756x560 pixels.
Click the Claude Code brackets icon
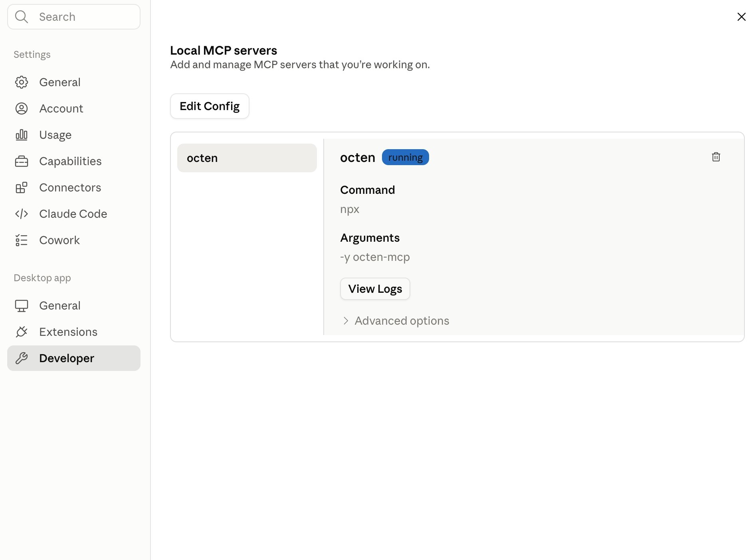pos(22,214)
